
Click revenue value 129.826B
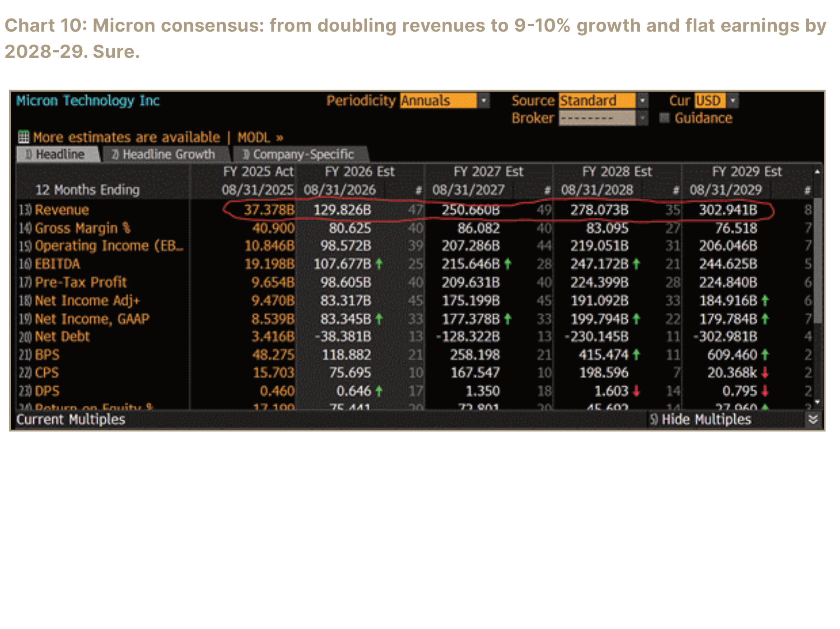(x=342, y=210)
